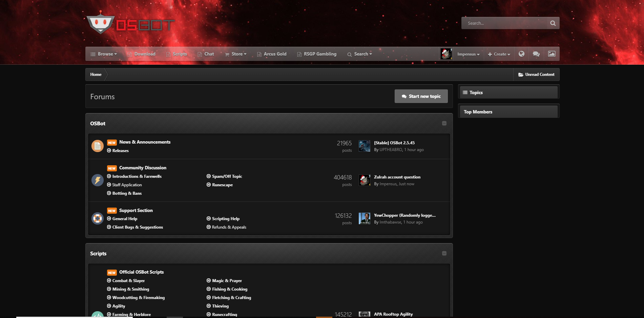Visit UPTHEABRO's profile link
The width and height of the screenshot is (644, 318).
pyautogui.click(x=391, y=150)
